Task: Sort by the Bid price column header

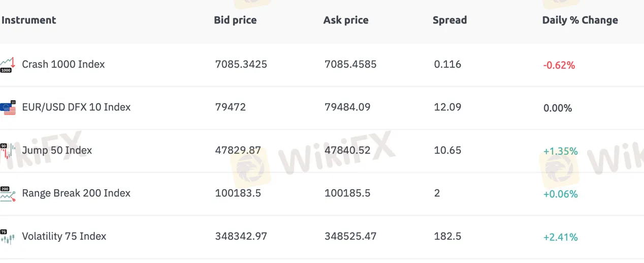Action: [x=235, y=20]
